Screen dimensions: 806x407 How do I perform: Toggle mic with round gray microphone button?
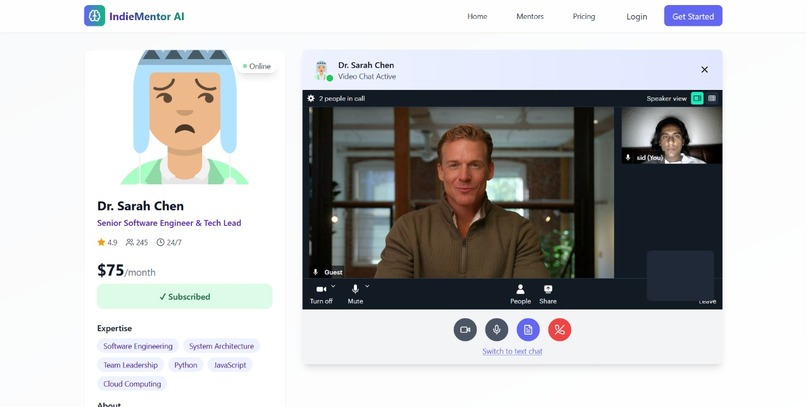coord(497,329)
